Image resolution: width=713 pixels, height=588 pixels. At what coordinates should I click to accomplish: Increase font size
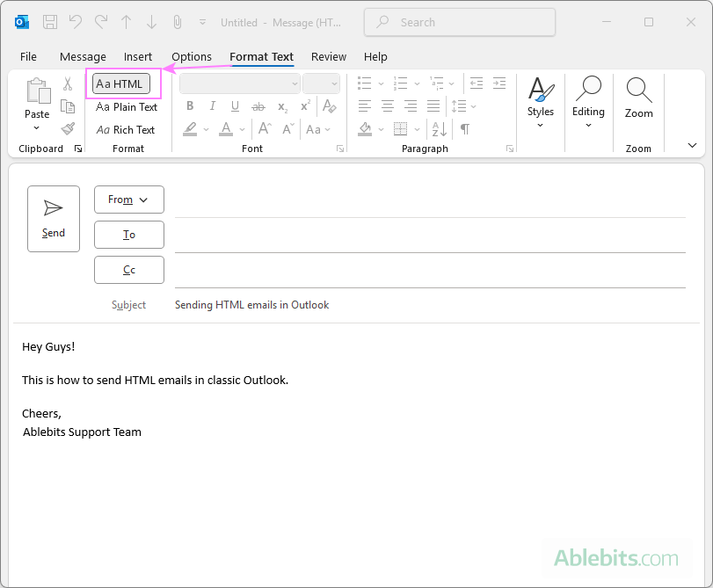click(265, 129)
